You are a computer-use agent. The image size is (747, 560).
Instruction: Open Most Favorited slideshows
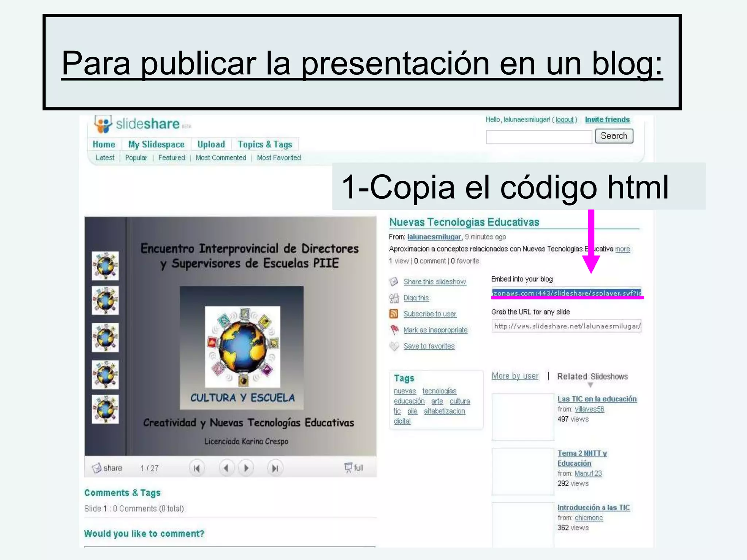[x=279, y=157]
